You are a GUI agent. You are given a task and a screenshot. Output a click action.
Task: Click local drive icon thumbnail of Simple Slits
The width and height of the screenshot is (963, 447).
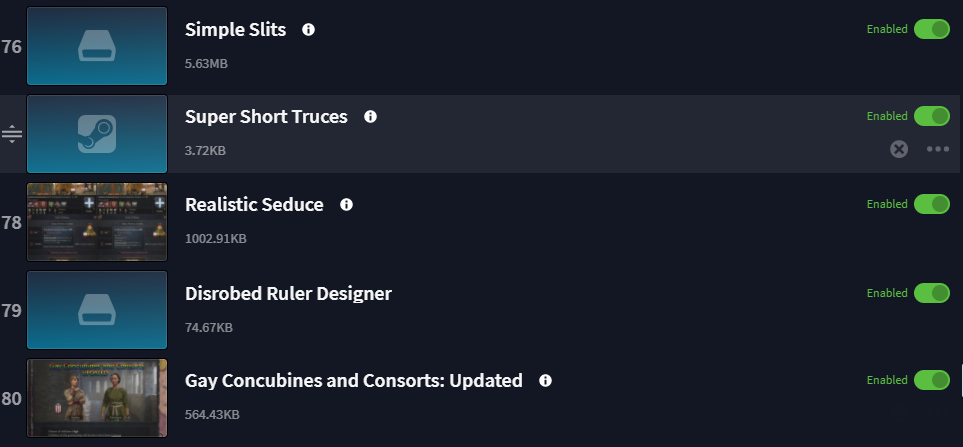pos(97,46)
